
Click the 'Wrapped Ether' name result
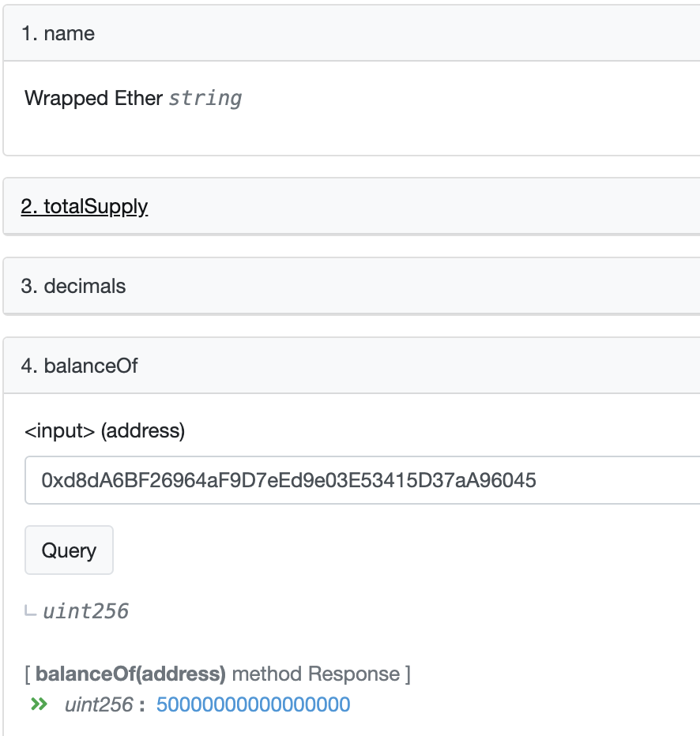tap(94, 98)
